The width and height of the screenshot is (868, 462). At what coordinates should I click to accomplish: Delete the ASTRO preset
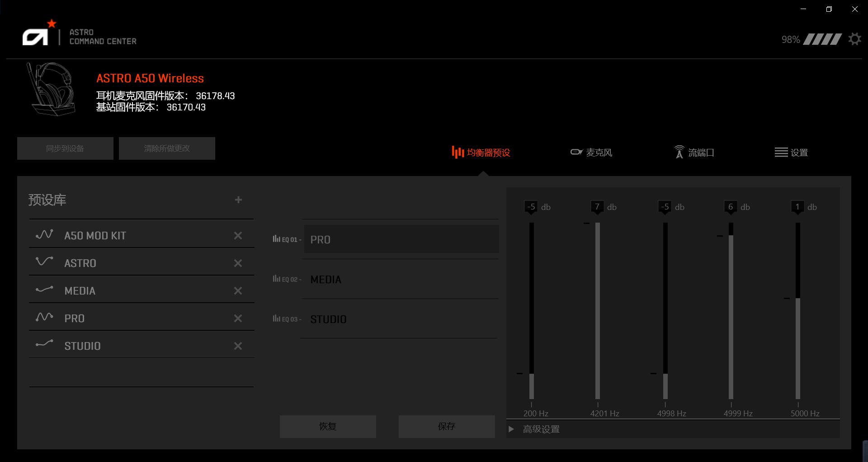coord(238,263)
